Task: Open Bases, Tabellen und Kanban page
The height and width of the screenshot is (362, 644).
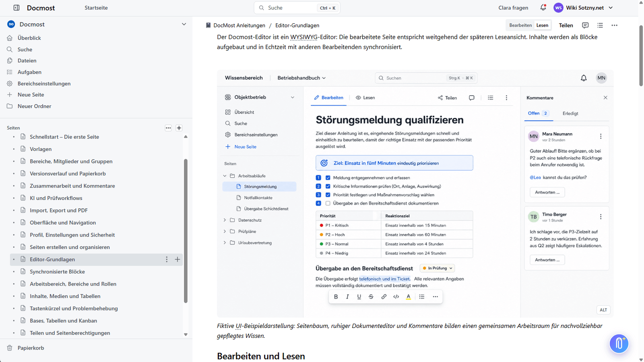Action: point(63,321)
